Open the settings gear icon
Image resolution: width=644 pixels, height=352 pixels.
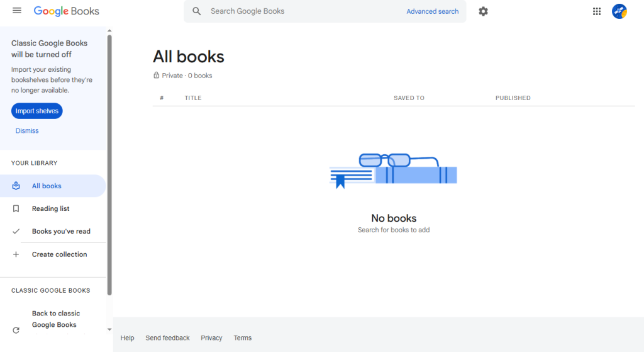(483, 11)
